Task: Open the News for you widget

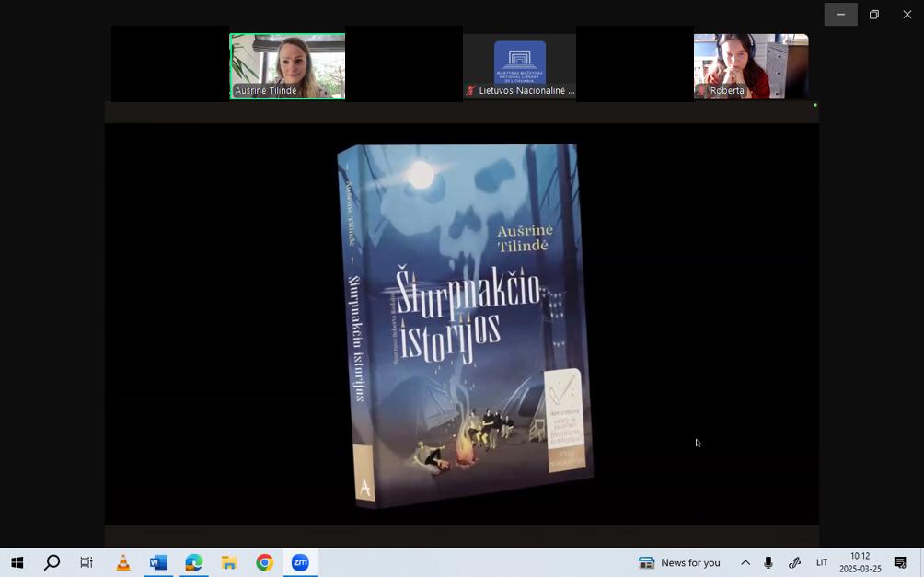Action: [x=679, y=563]
